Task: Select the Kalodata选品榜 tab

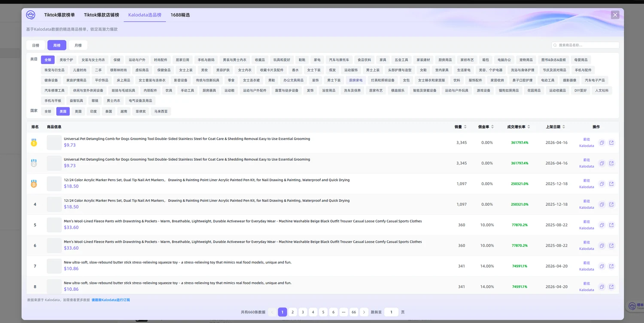Action: pos(145,15)
